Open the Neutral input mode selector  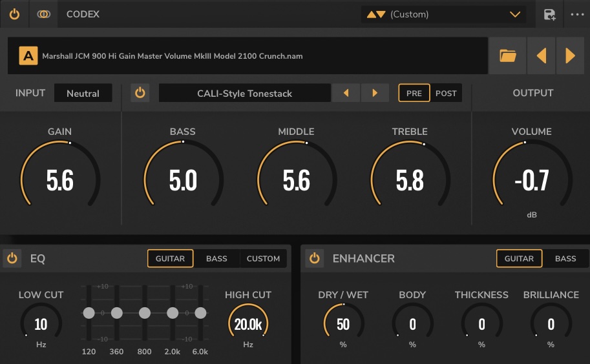(83, 93)
